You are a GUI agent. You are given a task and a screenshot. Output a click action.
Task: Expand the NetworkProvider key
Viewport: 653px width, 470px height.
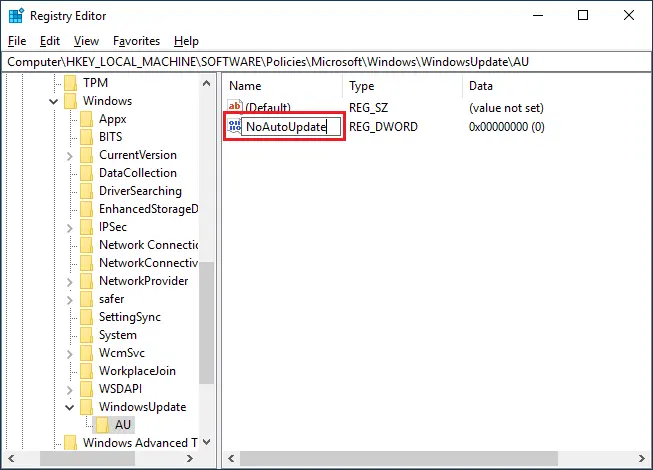70,282
